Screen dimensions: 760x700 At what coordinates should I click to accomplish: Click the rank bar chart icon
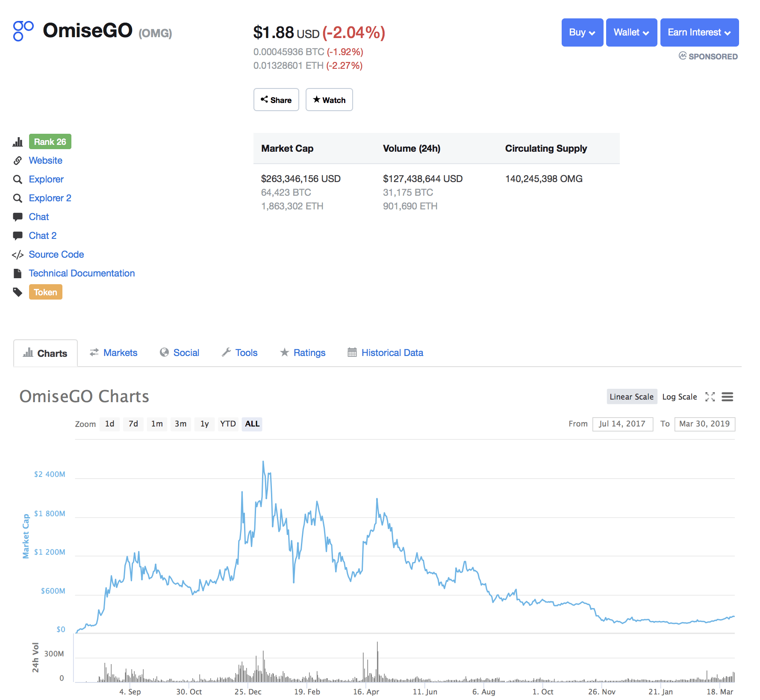coord(18,142)
